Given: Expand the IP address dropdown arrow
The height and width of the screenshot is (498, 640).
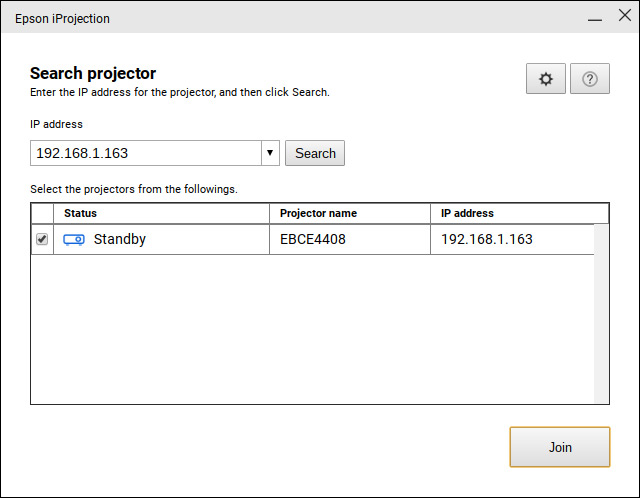Looking at the screenshot, I should [270, 153].
